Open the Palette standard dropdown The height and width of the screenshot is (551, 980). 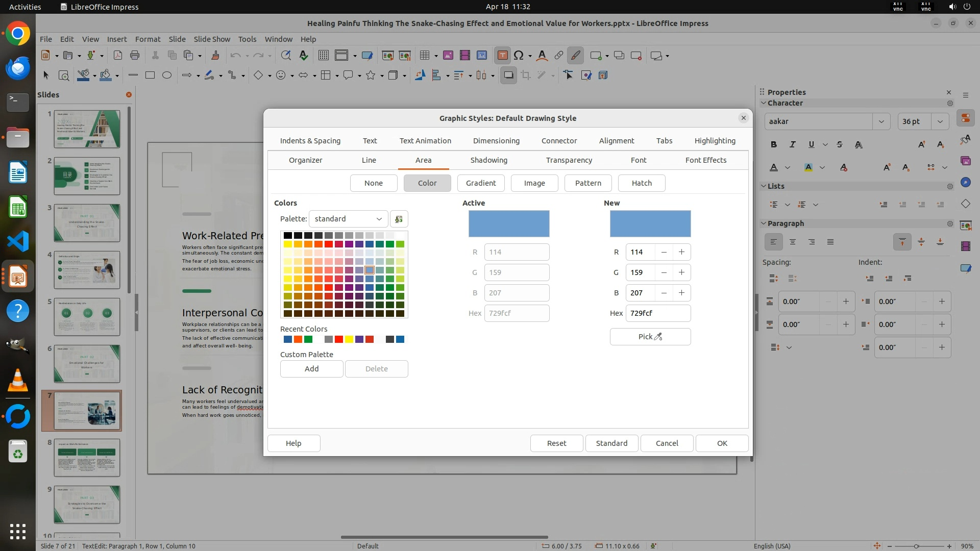coord(348,219)
